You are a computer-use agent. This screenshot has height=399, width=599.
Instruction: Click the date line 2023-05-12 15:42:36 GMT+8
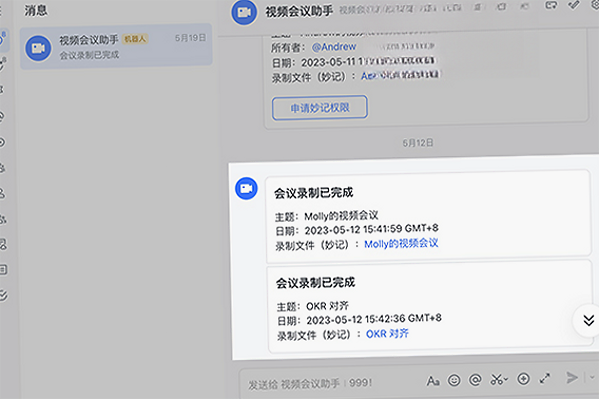click(359, 319)
